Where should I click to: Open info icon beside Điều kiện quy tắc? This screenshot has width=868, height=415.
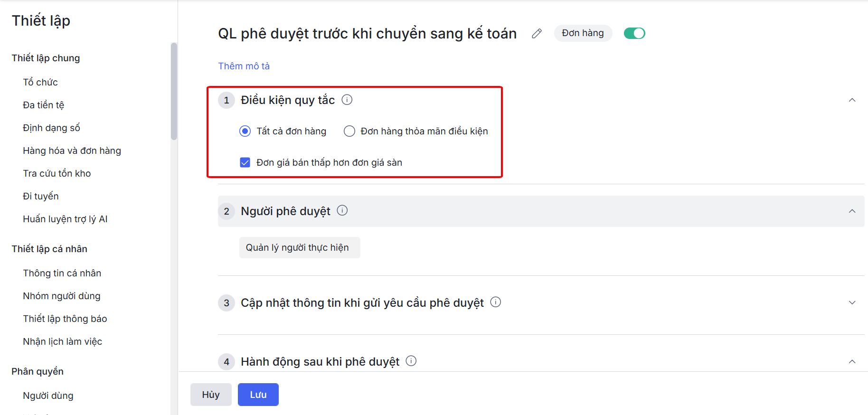[347, 100]
